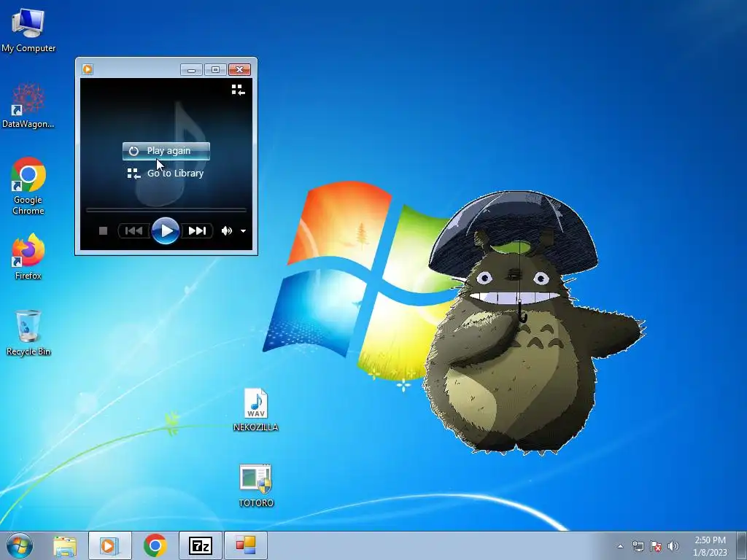Click Windows Media Player taskbar button
747x560 pixels.
click(x=109, y=545)
